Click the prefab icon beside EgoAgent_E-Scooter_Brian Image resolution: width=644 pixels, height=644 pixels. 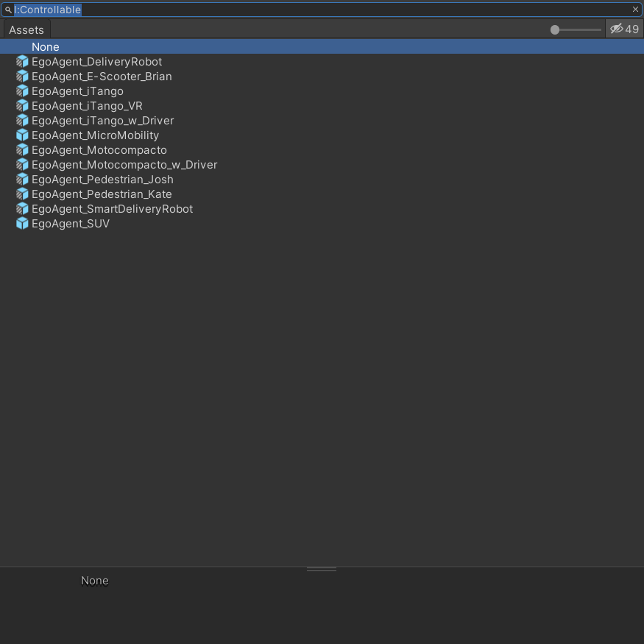point(22,77)
